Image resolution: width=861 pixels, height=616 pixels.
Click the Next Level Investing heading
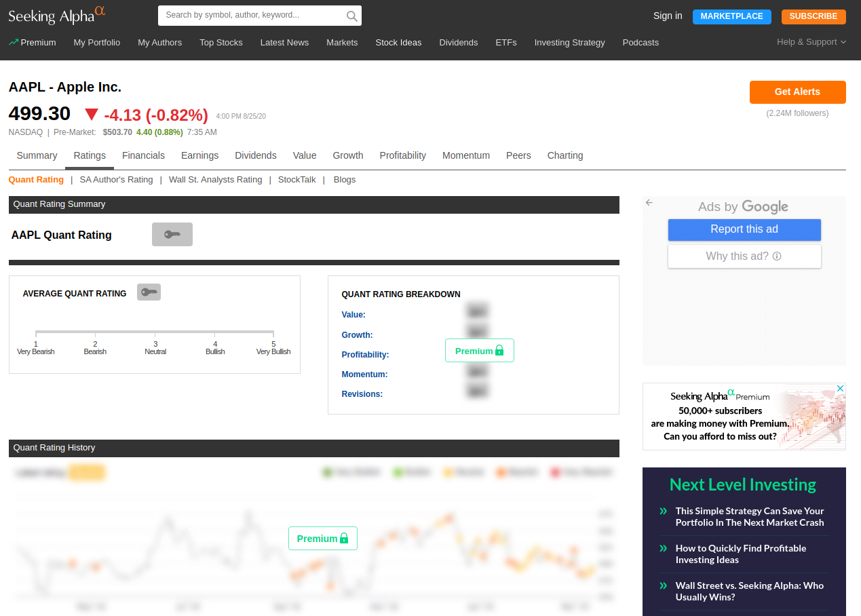(x=743, y=484)
